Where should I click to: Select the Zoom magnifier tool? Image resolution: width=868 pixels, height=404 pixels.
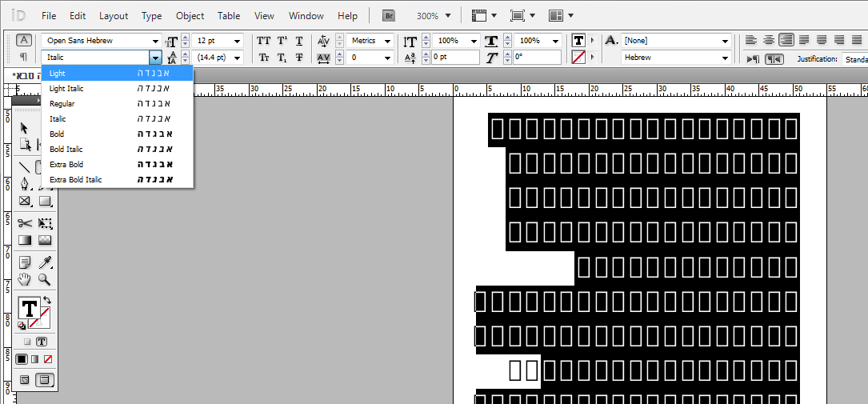coord(45,279)
